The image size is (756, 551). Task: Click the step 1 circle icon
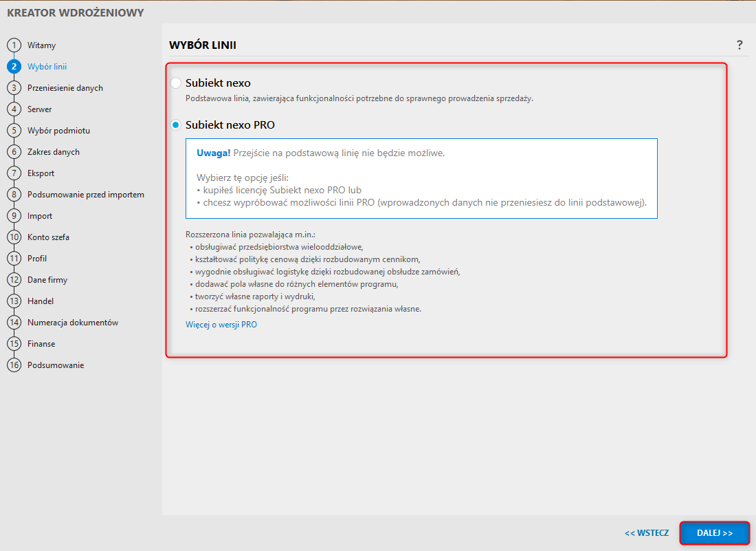(14, 45)
